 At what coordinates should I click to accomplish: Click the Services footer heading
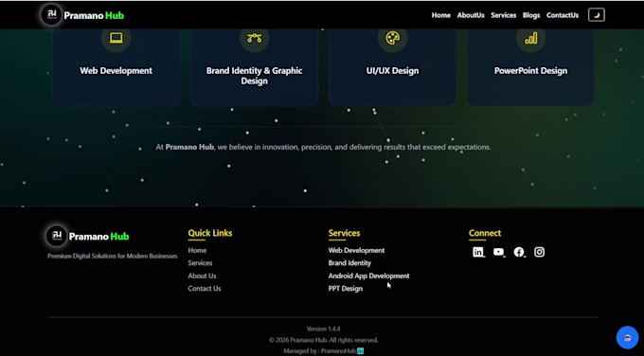coord(344,233)
